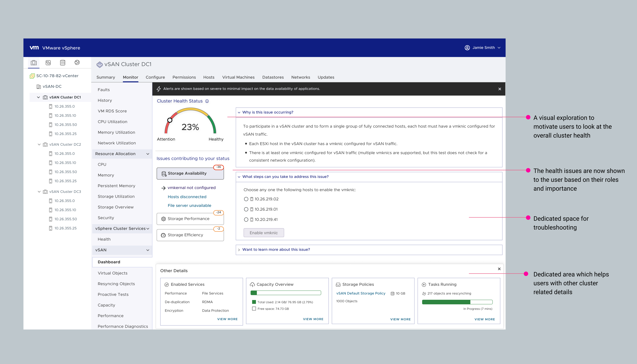Open the Networking inventory icon
The width and height of the screenshot is (637, 364).
pyautogui.click(x=77, y=63)
